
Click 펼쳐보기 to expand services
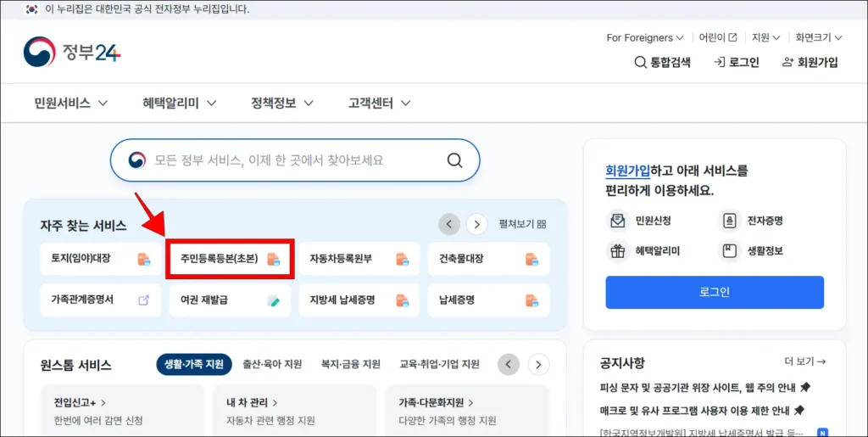tap(522, 224)
